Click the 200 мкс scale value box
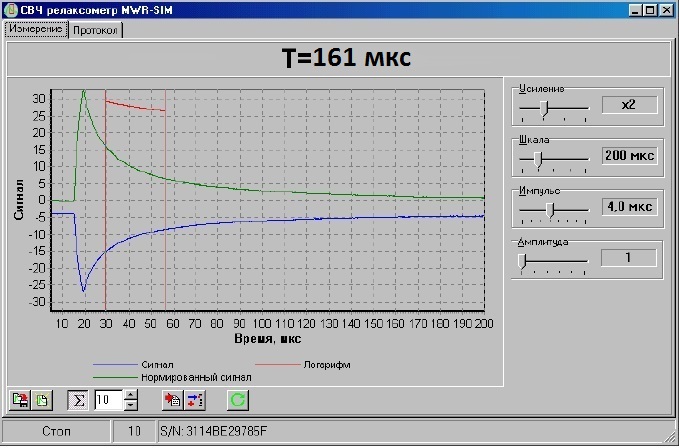 point(630,155)
